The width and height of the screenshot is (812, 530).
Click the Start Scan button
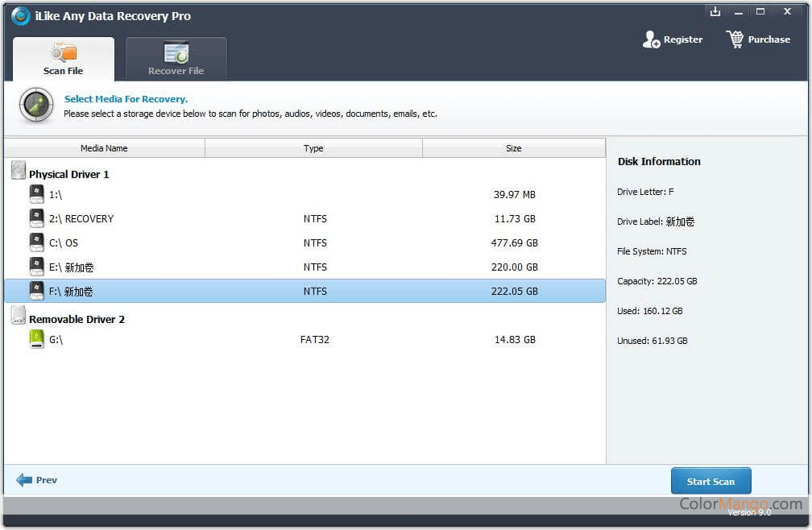coord(711,482)
